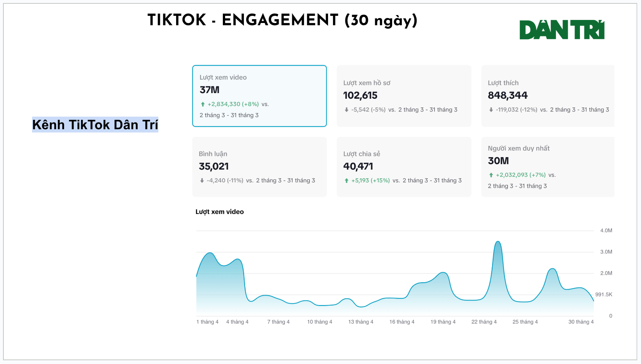Image resolution: width=641 pixels, height=364 pixels.
Task: Click the -119,032 (-12%) change text
Action: click(x=517, y=110)
